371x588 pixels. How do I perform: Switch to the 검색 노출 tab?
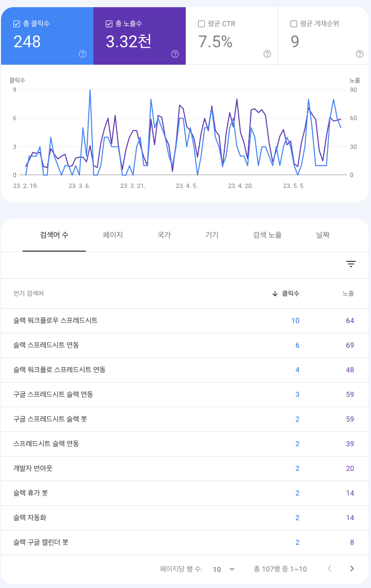point(267,235)
